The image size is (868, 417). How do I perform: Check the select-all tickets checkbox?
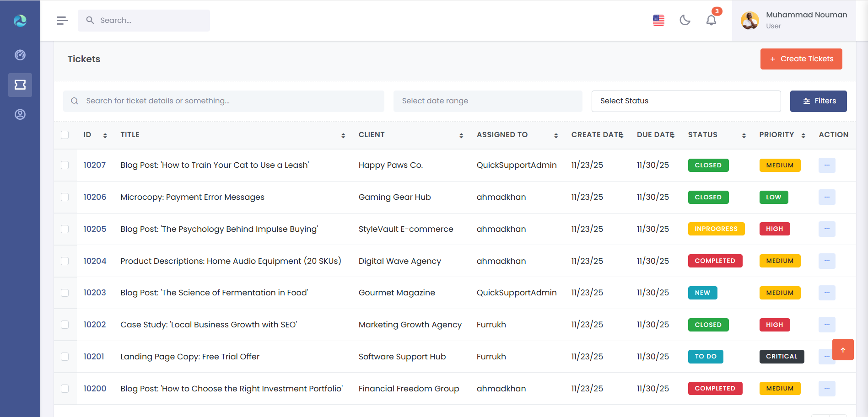[65, 135]
